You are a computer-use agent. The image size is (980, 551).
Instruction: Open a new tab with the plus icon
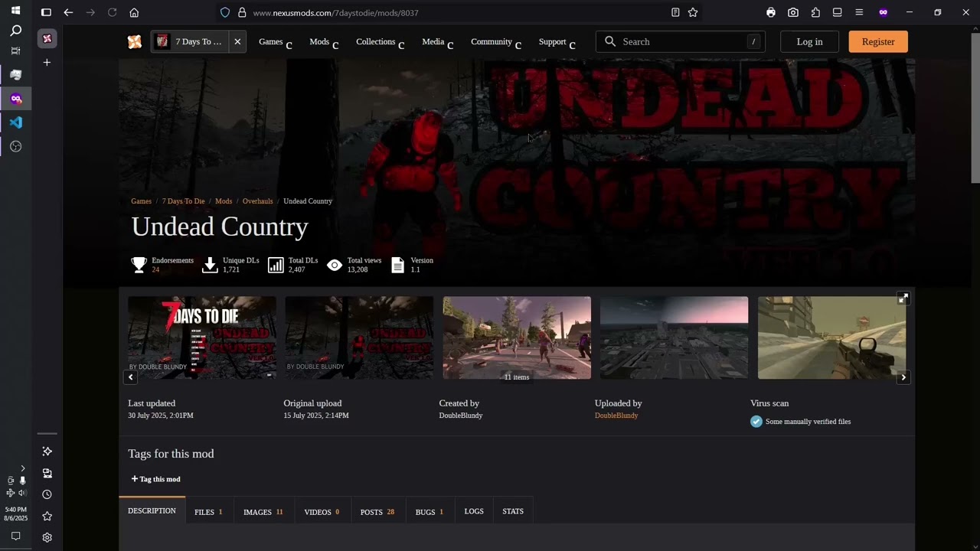point(47,62)
